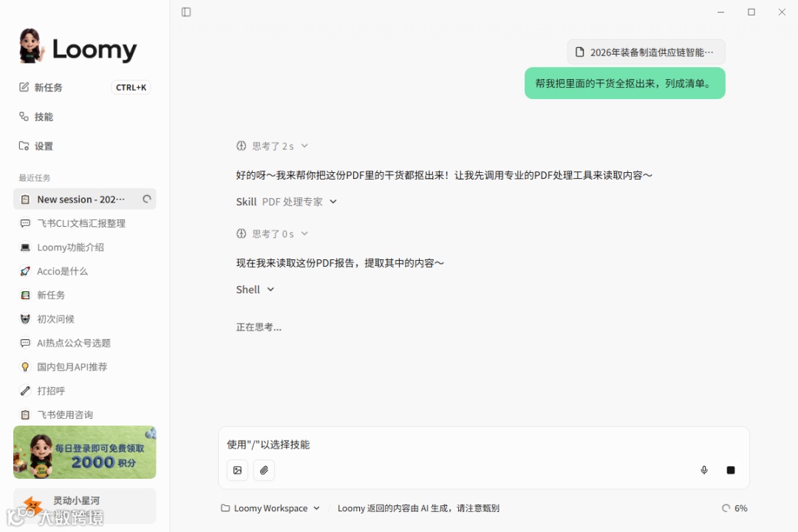Click the brain icon beside 思考了 2 s
Viewport: 798px width, 532px height.
tap(241, 146)
